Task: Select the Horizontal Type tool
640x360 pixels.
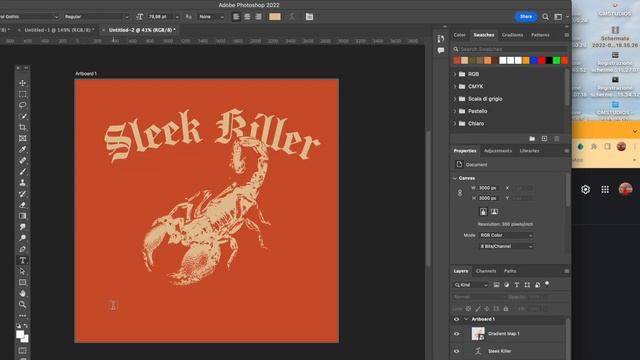Action: 22,260
